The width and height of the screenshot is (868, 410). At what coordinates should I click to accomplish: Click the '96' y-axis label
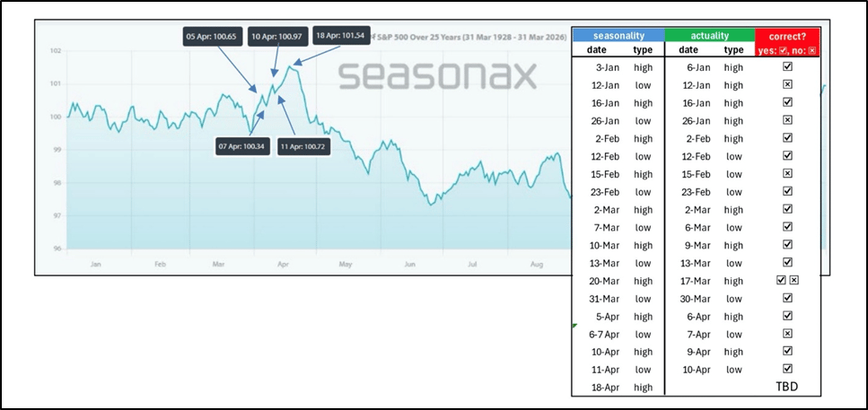[x=57, y=249]
